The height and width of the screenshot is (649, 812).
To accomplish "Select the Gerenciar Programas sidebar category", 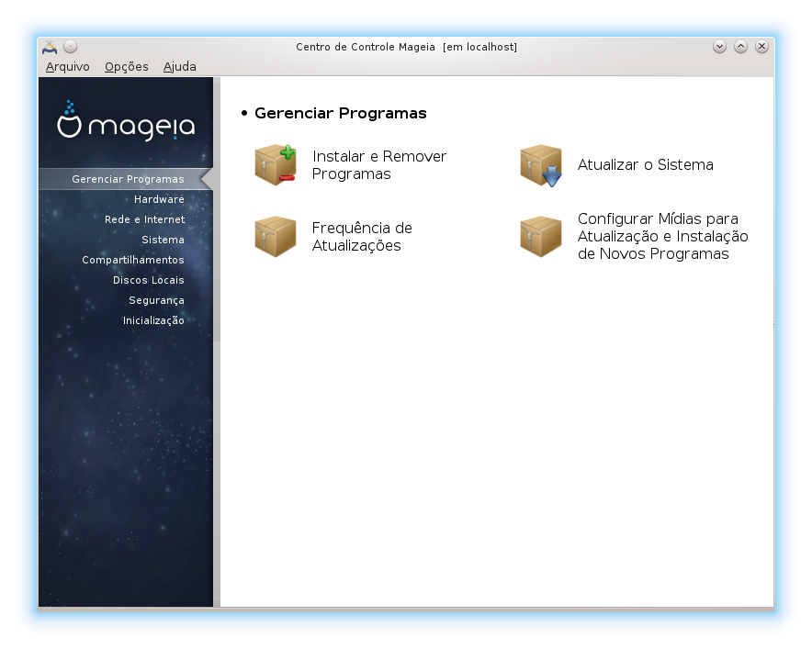I will click(x=126, y=179).
